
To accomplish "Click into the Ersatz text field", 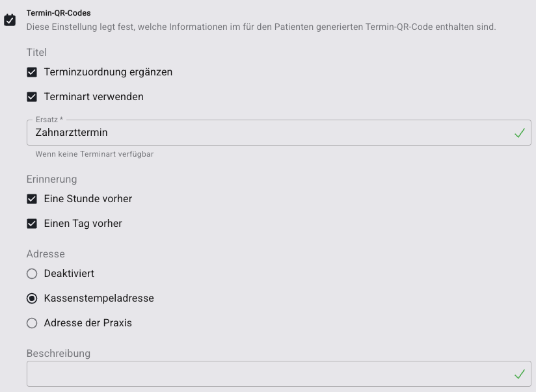I will (278, 133).
